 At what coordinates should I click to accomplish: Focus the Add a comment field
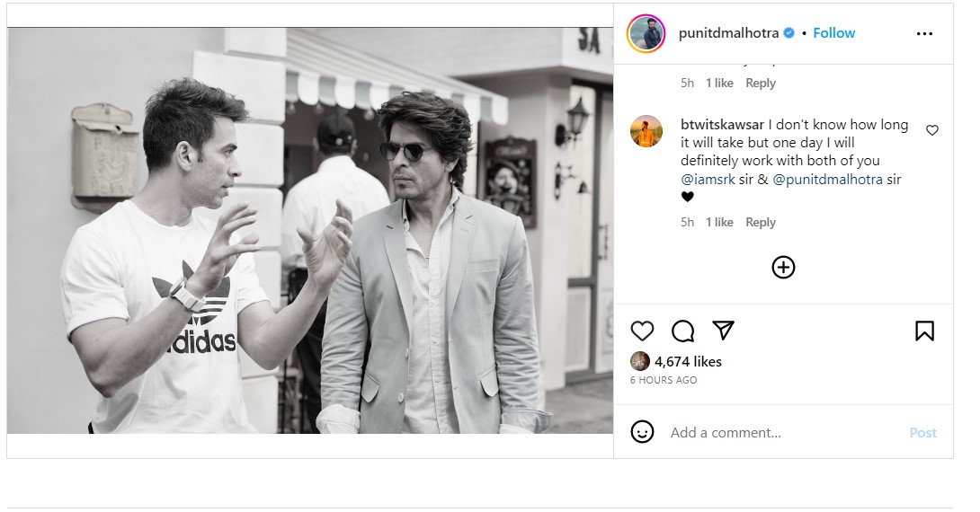(x=782, y=432)
